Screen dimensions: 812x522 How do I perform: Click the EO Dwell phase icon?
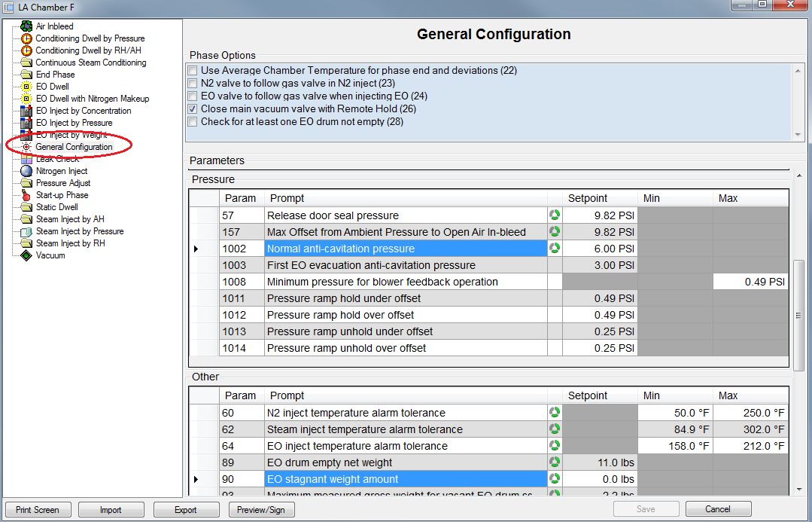26,87
